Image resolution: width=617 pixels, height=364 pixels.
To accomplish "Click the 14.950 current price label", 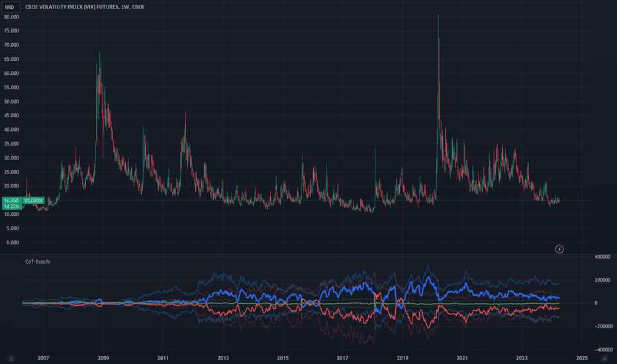I will click(x=11, y=201).
